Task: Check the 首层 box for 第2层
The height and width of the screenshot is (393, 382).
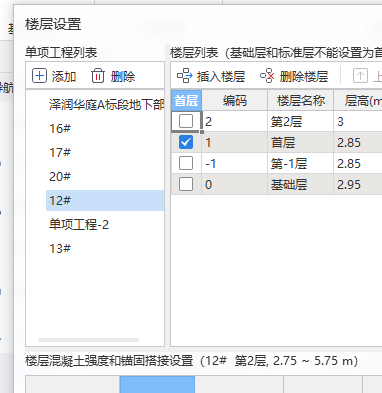Action: [186, 121]
